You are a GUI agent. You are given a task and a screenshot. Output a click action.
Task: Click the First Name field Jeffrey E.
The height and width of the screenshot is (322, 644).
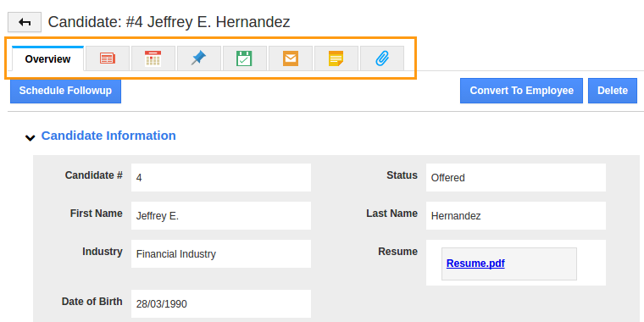coord(221,215)
